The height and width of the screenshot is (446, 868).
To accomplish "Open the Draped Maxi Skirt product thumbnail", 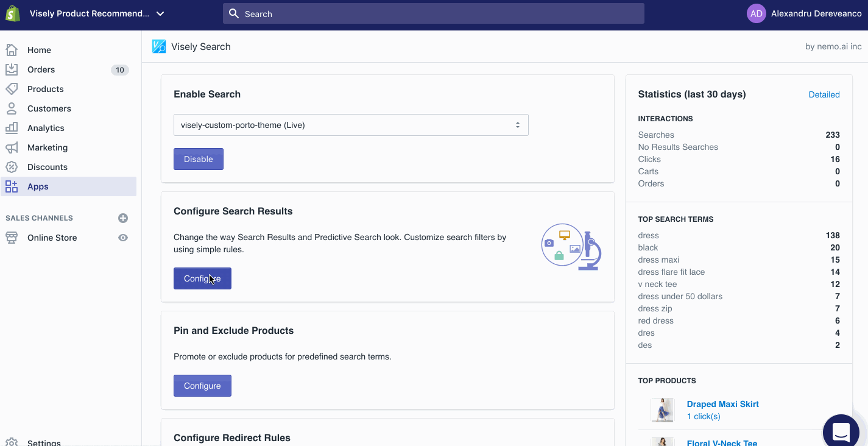I will click(662, 410).
